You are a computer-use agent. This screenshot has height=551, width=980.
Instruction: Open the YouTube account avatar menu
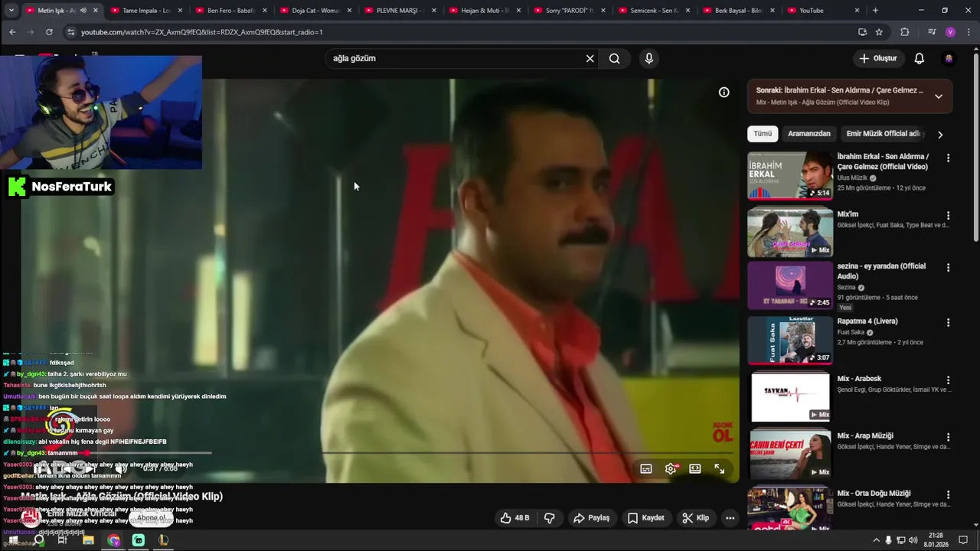click(949, 58)
